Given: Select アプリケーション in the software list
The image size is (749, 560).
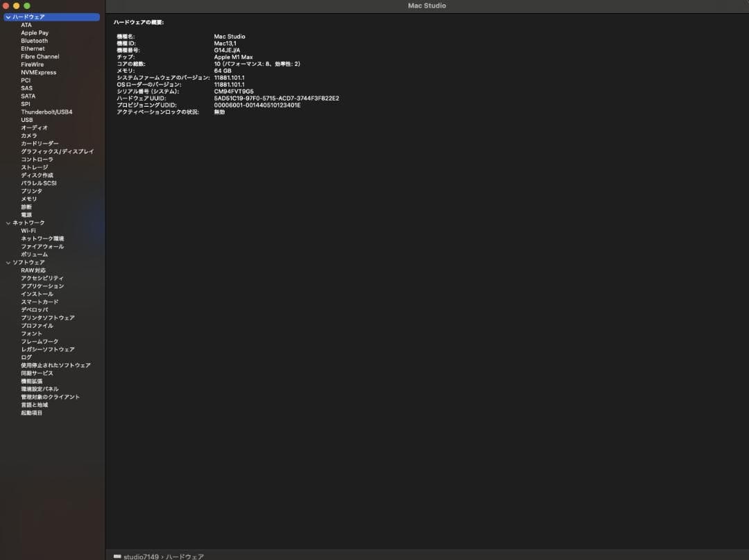Looking at the screenshot, I should point(42,286).
